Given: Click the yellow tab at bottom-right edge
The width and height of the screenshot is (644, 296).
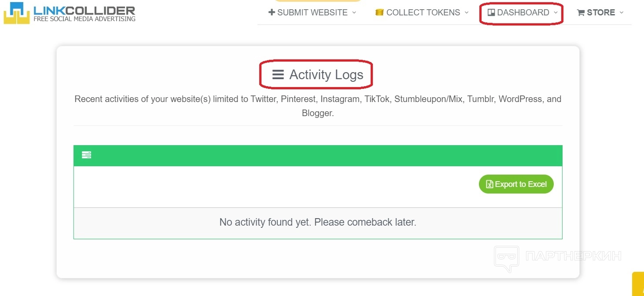Looking at the screenshot, I should coord(638,284).
